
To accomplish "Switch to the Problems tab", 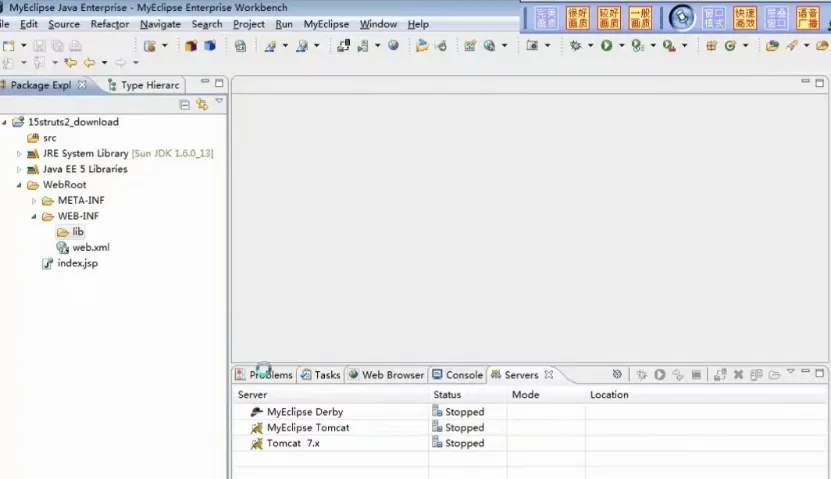I will pos(264,375).
